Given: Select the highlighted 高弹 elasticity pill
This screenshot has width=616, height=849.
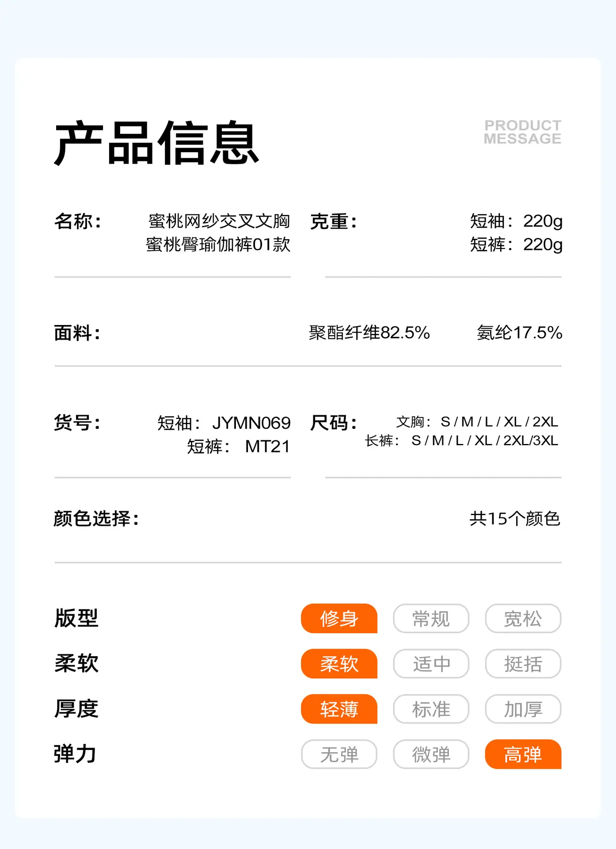Looking at the screenshot, I should [x=523, y=754].
